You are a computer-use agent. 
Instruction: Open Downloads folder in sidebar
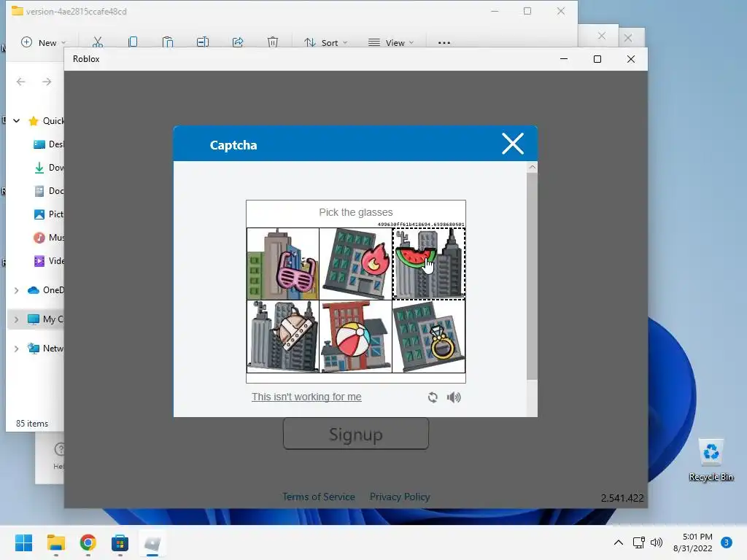48,168
